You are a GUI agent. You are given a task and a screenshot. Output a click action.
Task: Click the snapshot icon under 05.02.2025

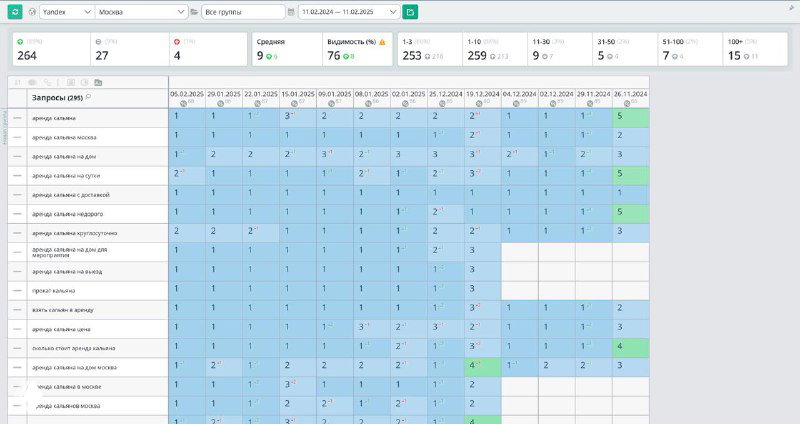click(x=184, y=103)
